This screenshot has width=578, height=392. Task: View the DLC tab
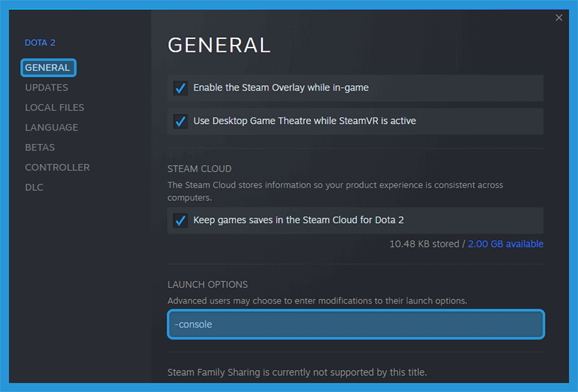point(34,187)
